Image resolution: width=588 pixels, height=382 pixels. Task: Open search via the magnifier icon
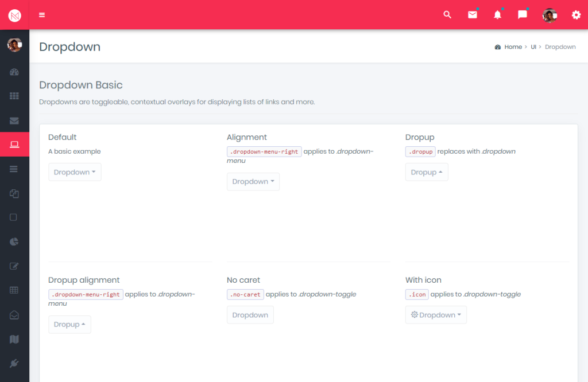pos(447,14)
